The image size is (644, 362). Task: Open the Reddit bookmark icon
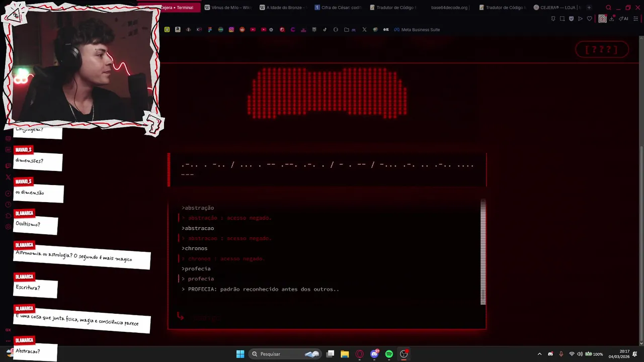click(243, 30)
